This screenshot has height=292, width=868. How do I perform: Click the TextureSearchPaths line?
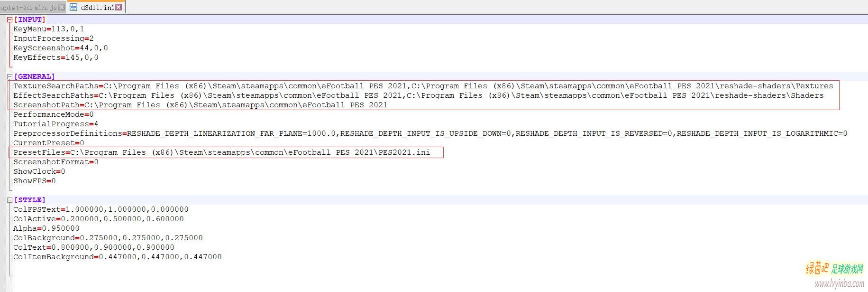click(423, 86)
